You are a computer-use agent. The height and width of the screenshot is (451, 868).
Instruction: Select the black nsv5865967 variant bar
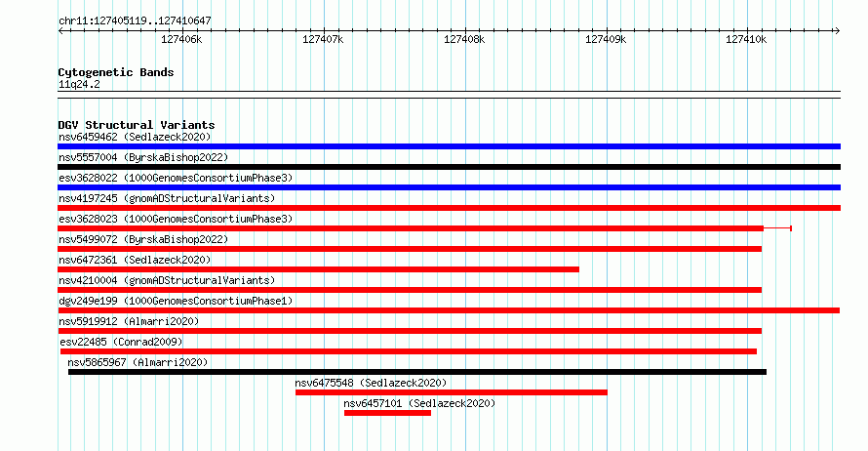point(417,372)
